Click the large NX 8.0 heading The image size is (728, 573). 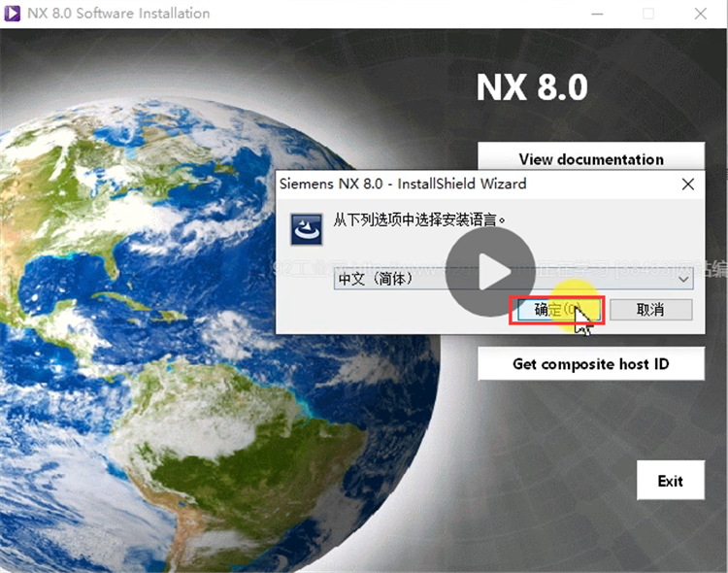tap(532, 87)
